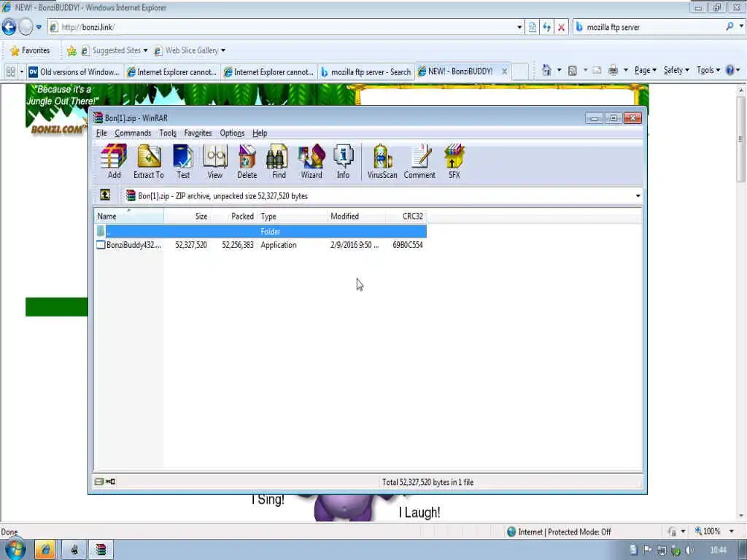This screenshot has height=560, width=747.
Task: Expand the address bar URL dropdown
Action: (x=519, y=27)
